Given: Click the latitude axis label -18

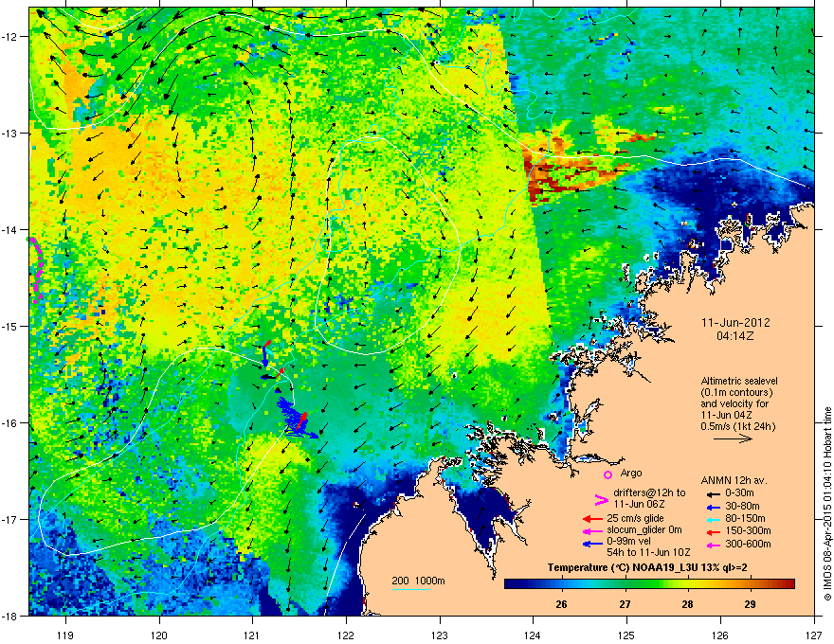Looking at the screenshot, I should [9, 616].
